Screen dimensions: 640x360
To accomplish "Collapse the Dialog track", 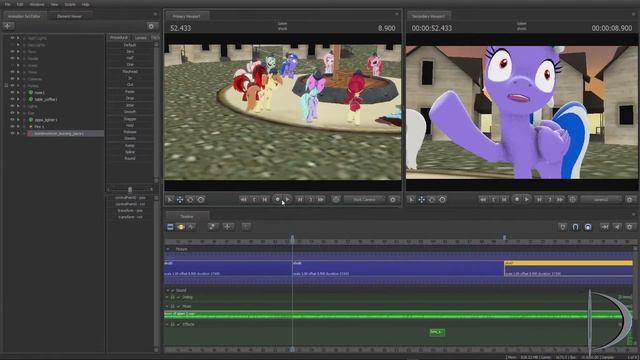I will pyautogui.click(x=167, y=298).
